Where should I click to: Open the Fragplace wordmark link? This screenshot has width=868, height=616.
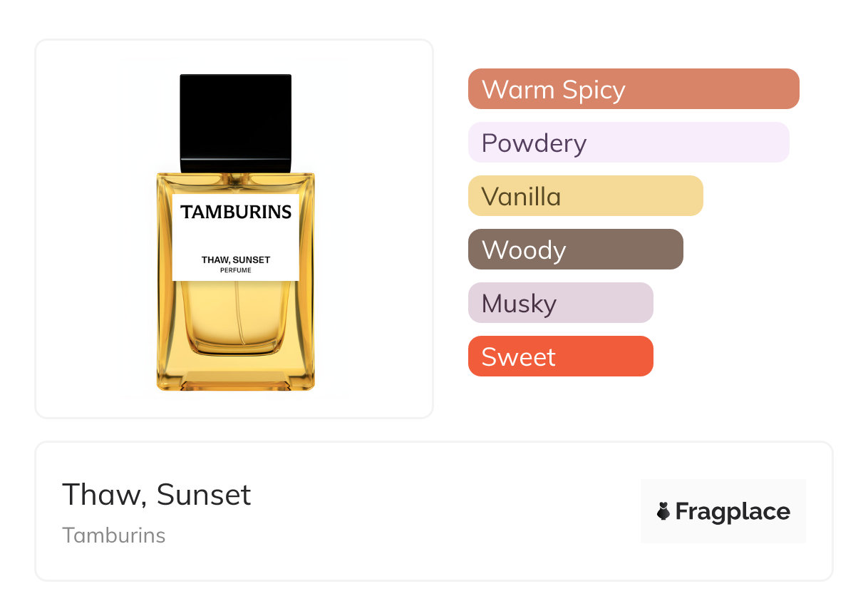point(733,511)
